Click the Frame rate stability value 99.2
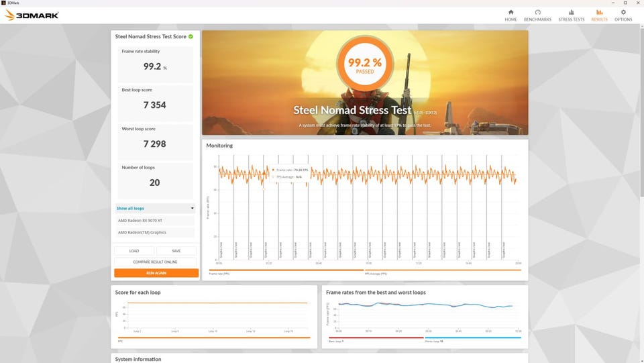644x363 pixels. click(x=152, y=66)
